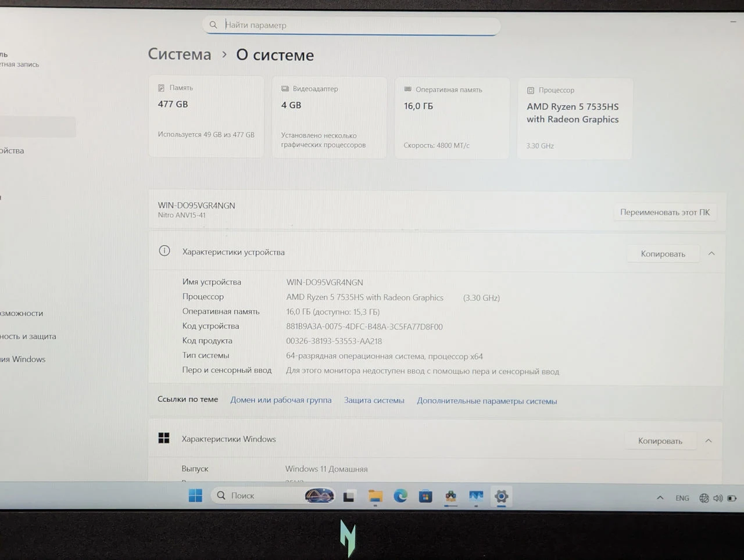
Task: Open the Оперативная память 16,0 ГБ card
Action: coord(452,118)
